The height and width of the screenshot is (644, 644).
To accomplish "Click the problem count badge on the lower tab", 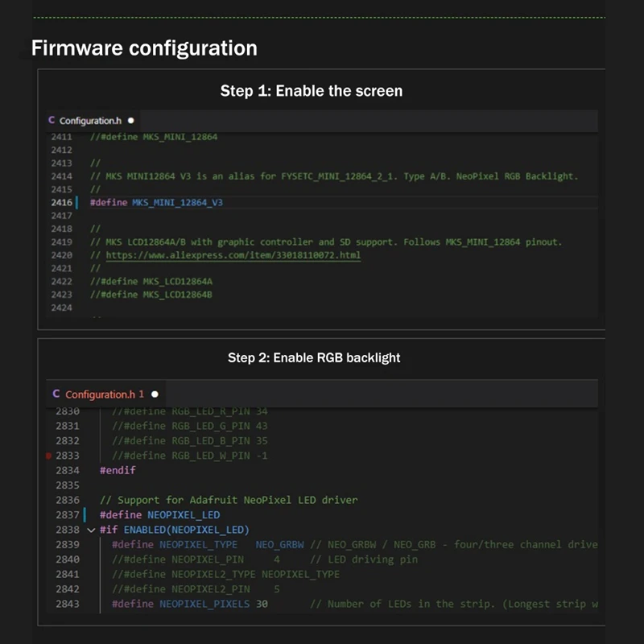I will point(142,394).
